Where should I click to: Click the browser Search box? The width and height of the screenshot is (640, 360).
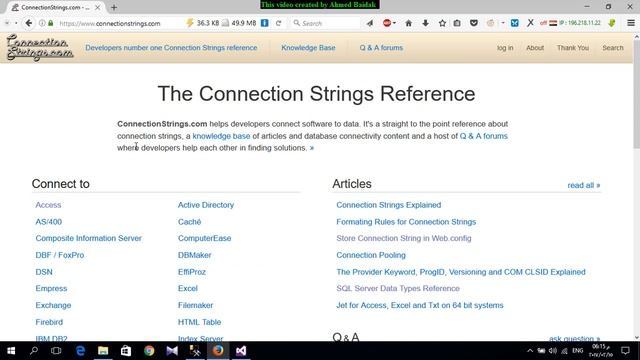tap(327, 23)
